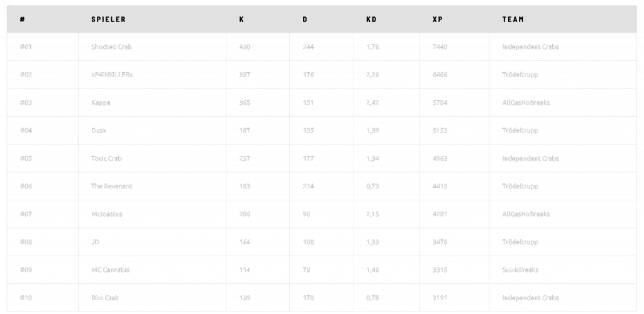
Task: Open The Revenant player name
Action: coord(112,187)
